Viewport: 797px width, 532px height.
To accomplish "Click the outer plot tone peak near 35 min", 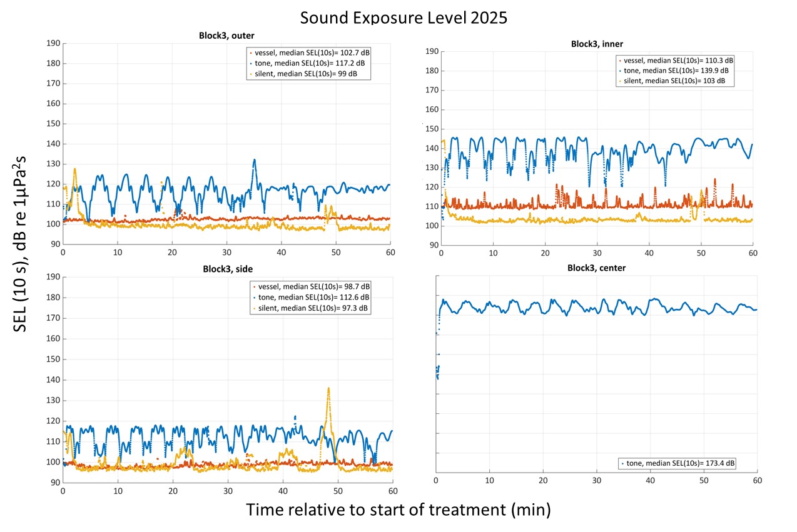I will coord(254,161).
